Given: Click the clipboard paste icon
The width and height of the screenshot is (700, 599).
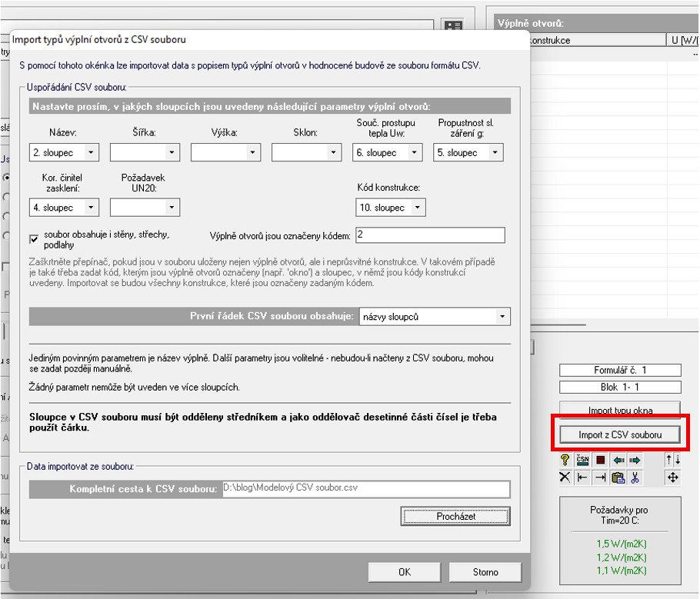Looking at the screenshot, I should point(618,478).
